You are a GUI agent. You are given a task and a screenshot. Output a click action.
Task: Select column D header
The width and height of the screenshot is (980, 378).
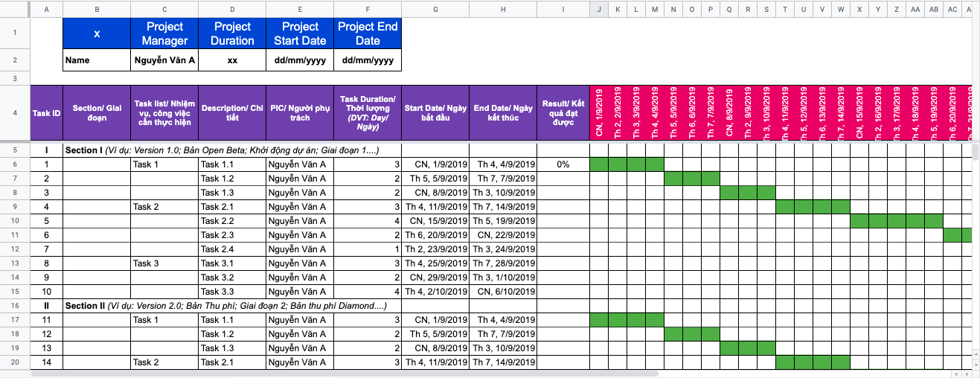point(232,9)
